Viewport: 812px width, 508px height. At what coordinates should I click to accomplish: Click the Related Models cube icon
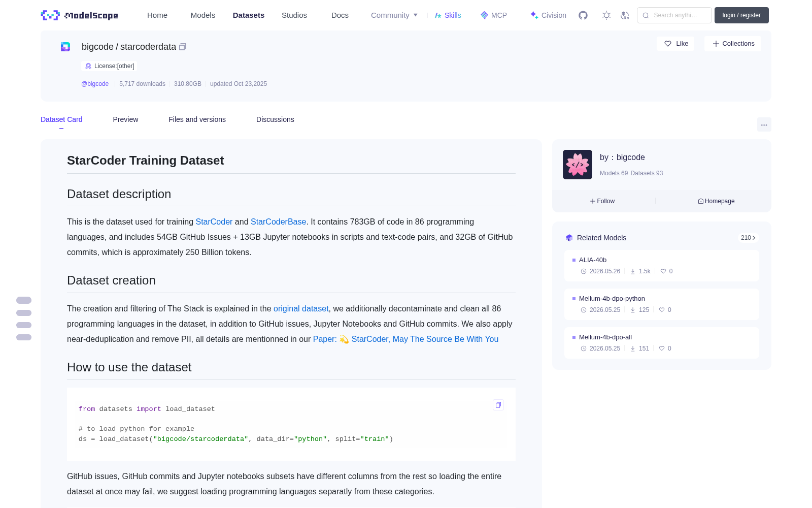pos(569,238)
